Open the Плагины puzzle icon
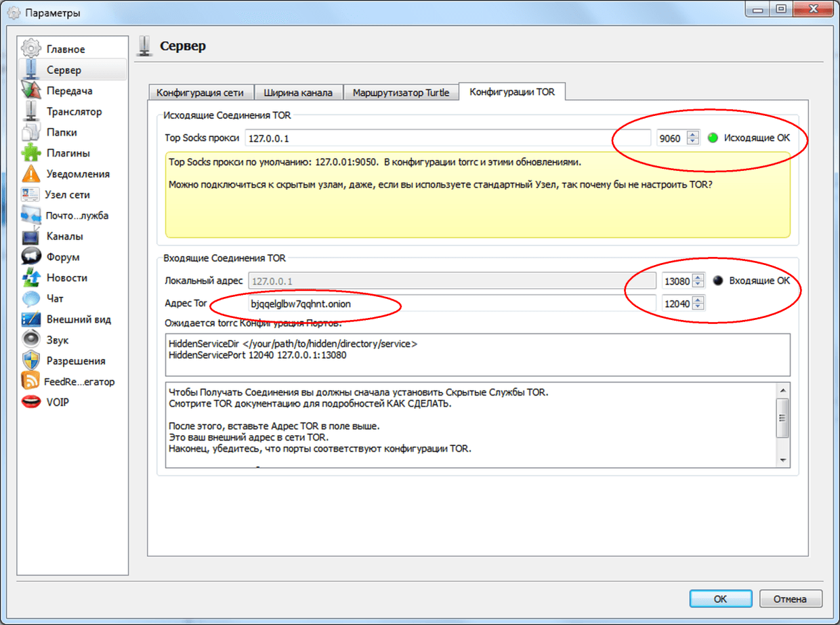 tap(31, 153)
